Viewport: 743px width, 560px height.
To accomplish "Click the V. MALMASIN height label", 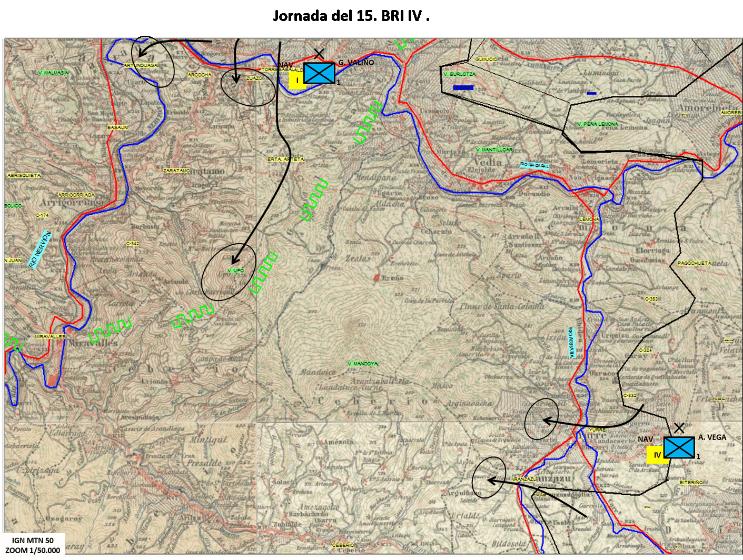I will pos(54,73).
